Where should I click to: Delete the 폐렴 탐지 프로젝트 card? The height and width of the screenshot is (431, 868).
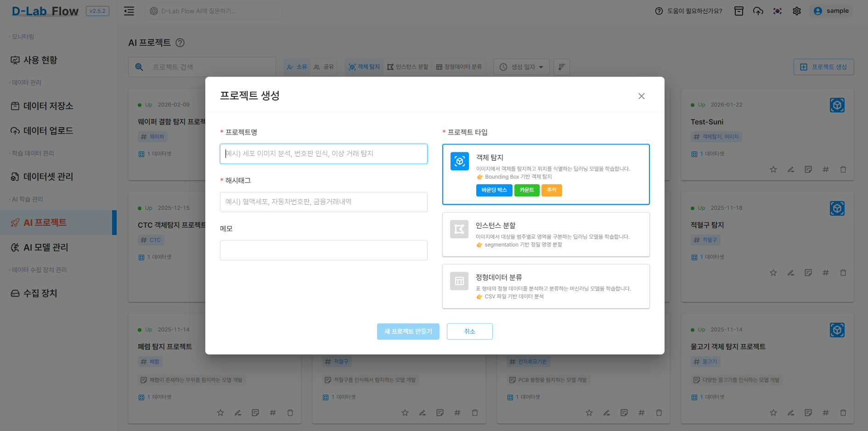290,413
